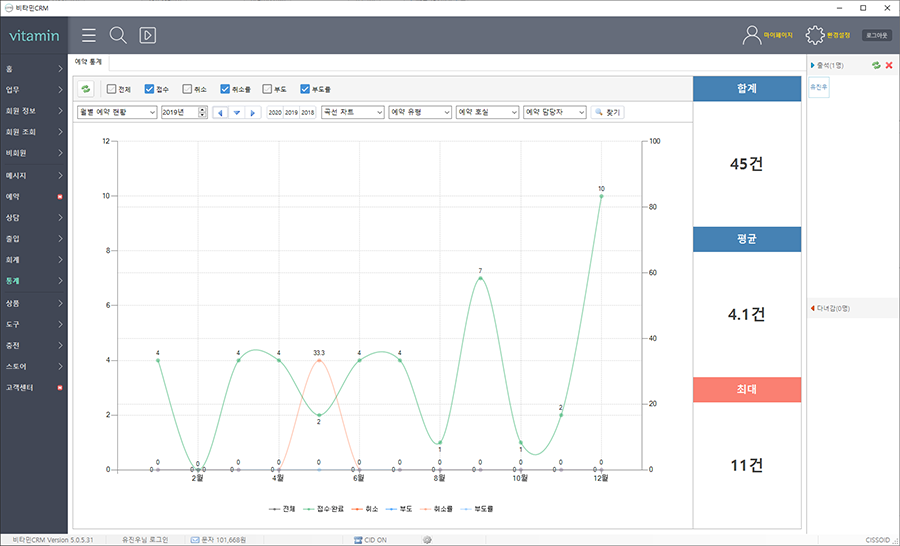
Task: Open 스토어 sidebar menu
Action: pos(34,367)
